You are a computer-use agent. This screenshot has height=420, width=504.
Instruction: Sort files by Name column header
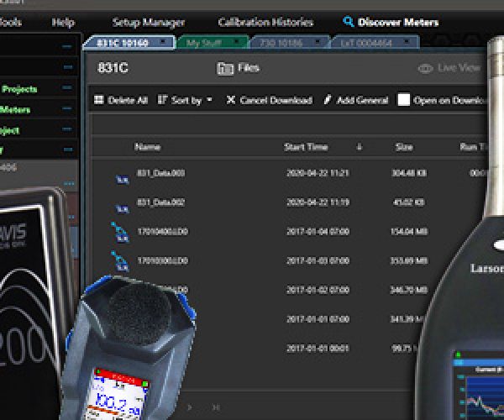(147, 147)
